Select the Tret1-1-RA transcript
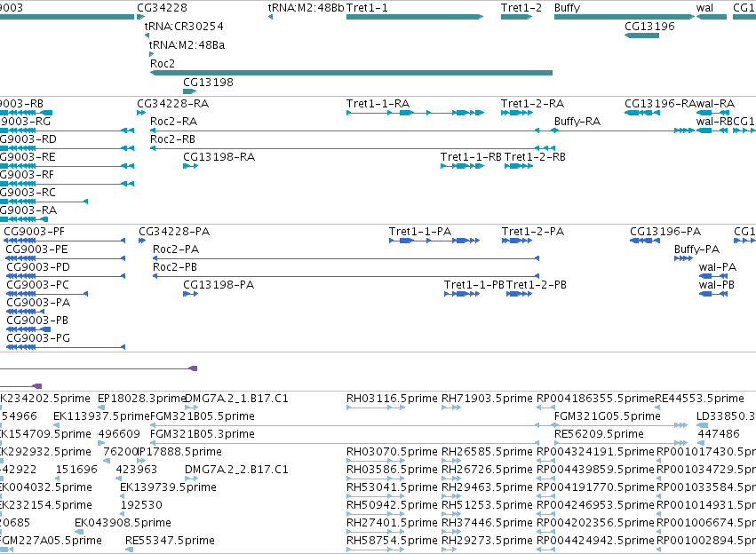The width and height of the screenshot is (756, 554). (x=415, y=113)
